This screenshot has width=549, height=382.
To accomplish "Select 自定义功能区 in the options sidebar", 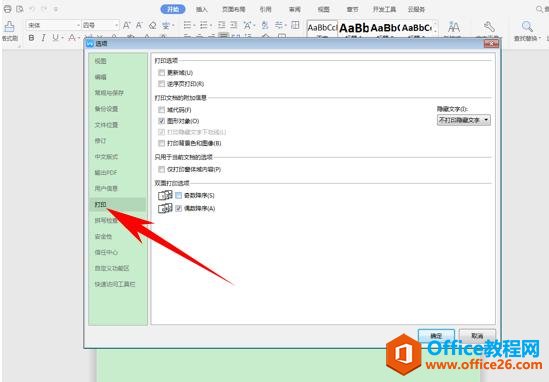I will (x=112, y=268).
